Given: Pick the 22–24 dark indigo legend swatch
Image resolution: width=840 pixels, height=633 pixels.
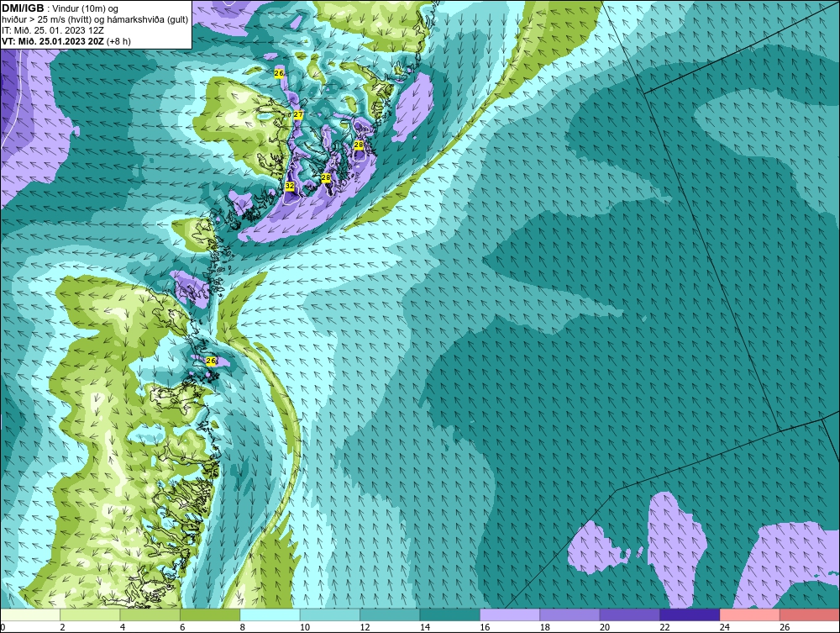Looking at the screenshot, I should tap(690, 615).
